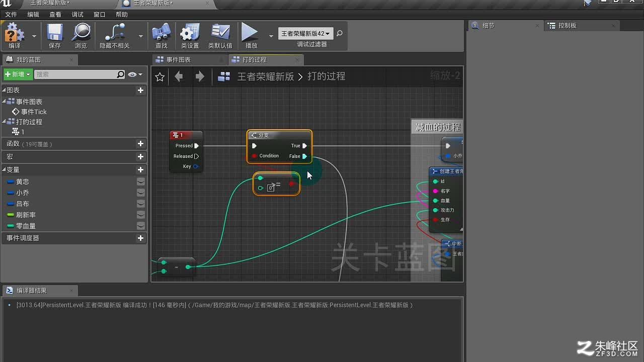Select the 黄忠 variable
This screenshot has width=644, height=362.
23,182
